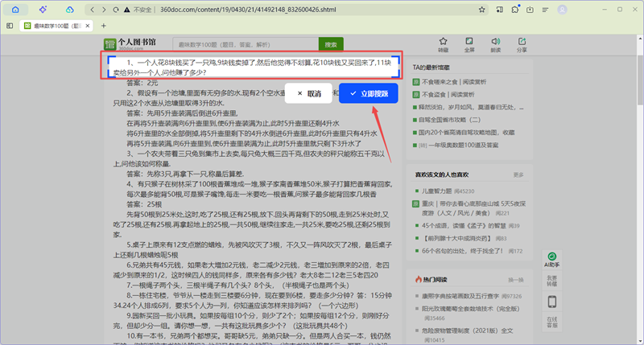Click the browser home icon
The height and width of the screenshot is (345, 644).
[15, 10]
